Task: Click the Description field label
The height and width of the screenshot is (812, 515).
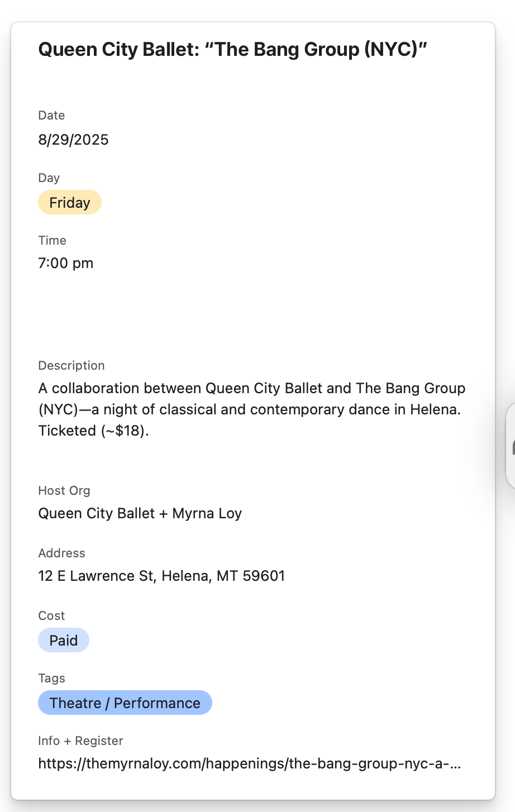Action: 71,366
